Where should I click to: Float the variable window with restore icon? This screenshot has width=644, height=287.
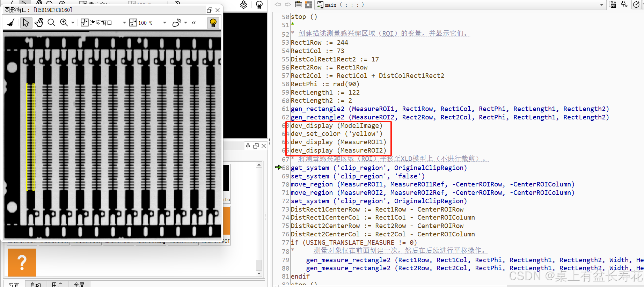point(256,146)
